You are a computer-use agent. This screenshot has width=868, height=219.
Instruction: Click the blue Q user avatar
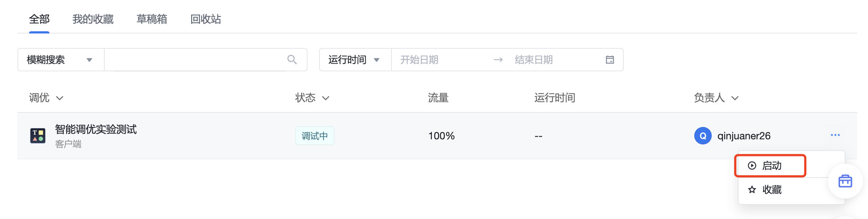[x=703, y=136]
